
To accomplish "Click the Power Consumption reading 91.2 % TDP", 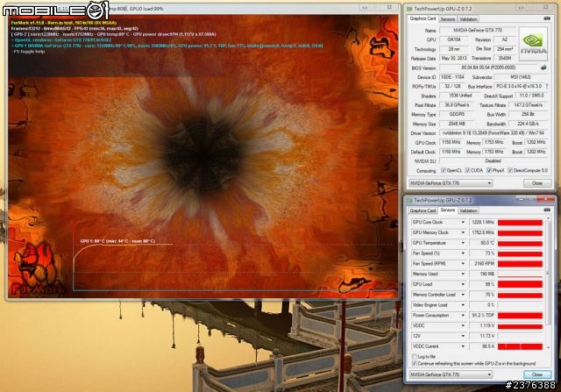I will [x=482, y=316].
